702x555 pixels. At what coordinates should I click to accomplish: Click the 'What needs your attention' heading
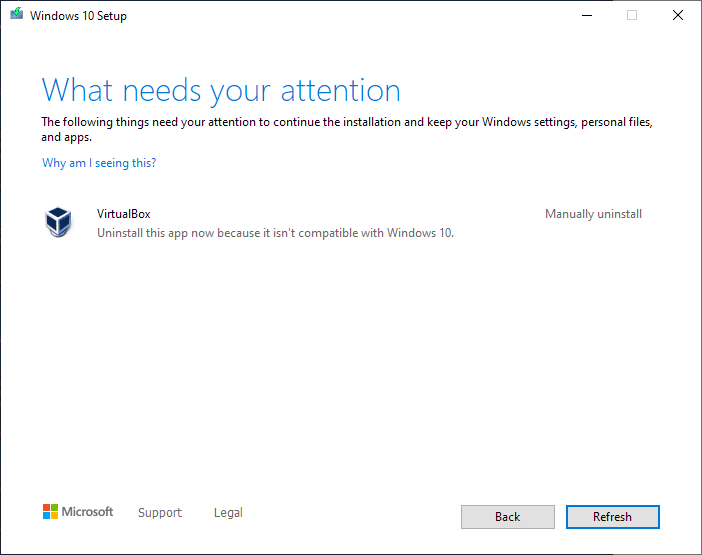[221, 91]
